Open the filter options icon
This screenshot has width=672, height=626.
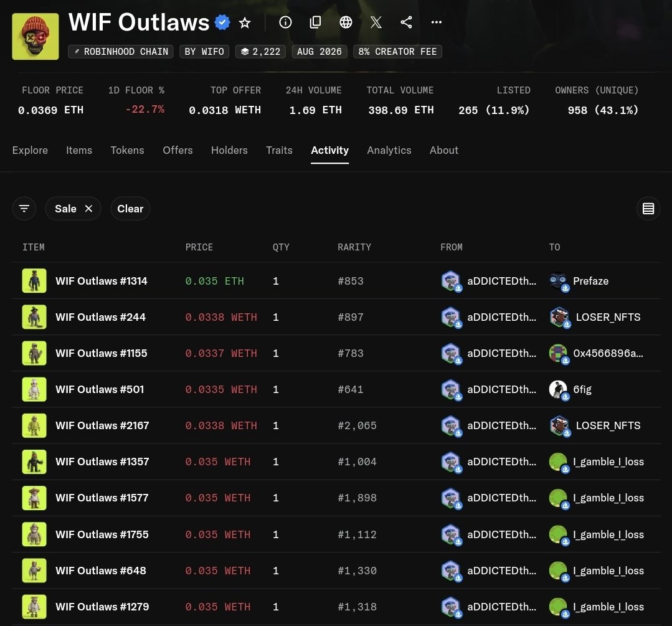[24, 209]
